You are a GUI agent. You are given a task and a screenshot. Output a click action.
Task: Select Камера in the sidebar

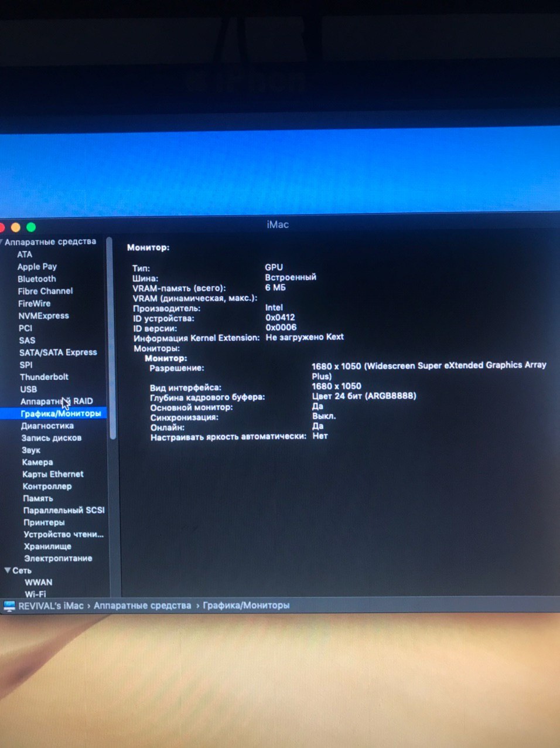(37, 463)
